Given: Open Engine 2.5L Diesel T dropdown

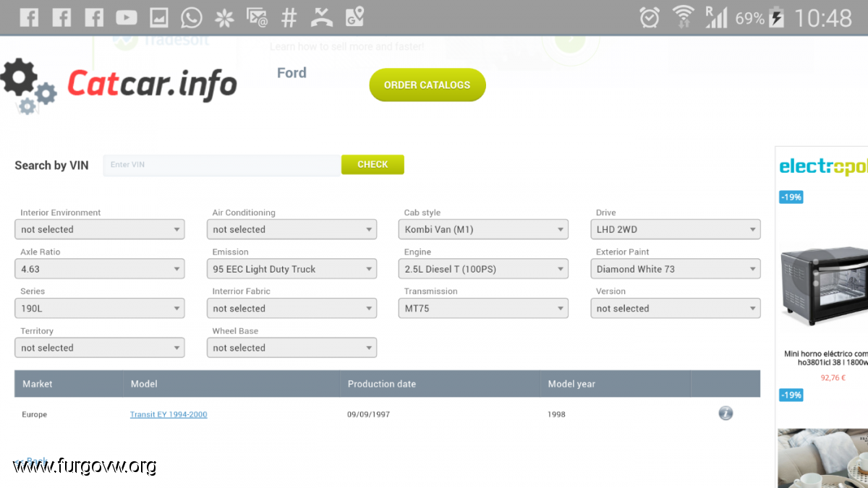Looking at the screenshot, I should click(x=483, y=269).
